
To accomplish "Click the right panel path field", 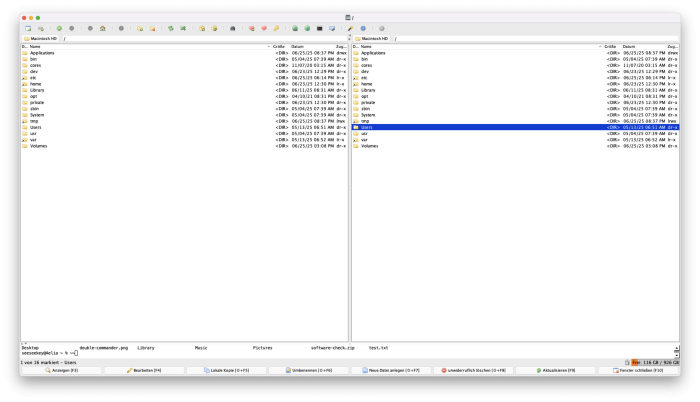I will coord(536,38).
